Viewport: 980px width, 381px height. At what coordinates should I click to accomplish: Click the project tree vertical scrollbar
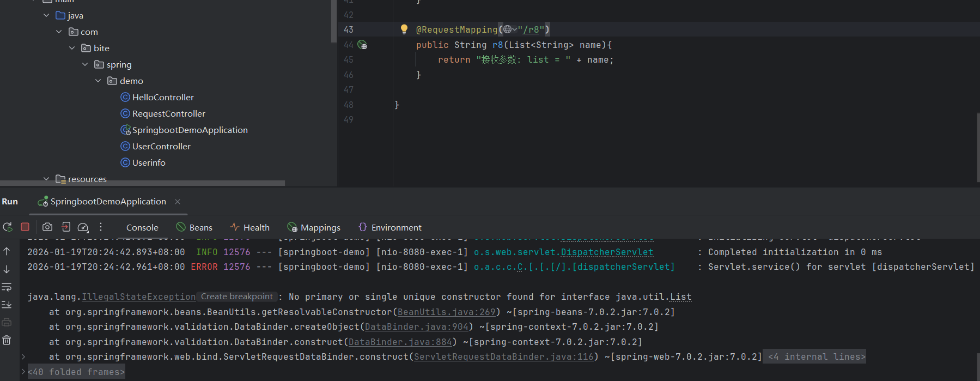coord(333,21)
